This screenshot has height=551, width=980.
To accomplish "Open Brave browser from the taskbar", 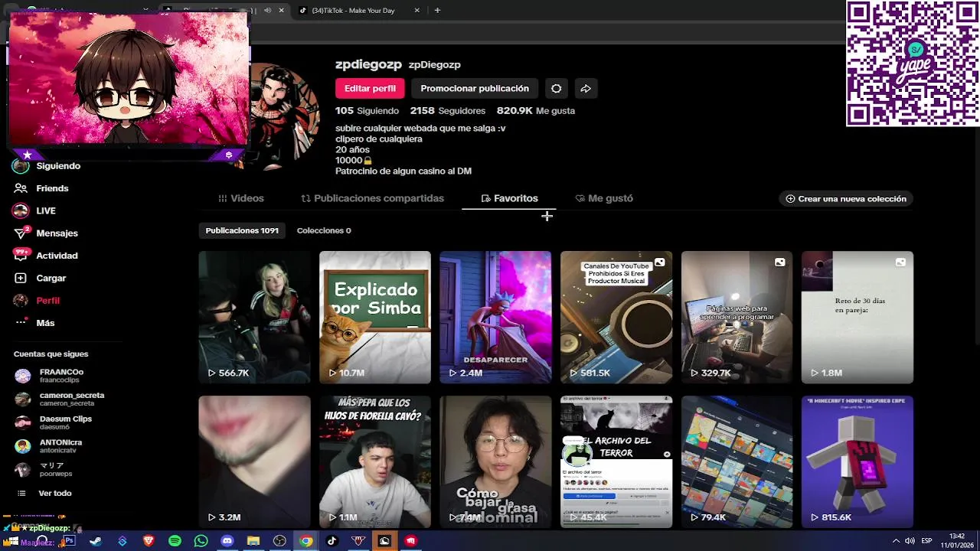I will point(149,541).
